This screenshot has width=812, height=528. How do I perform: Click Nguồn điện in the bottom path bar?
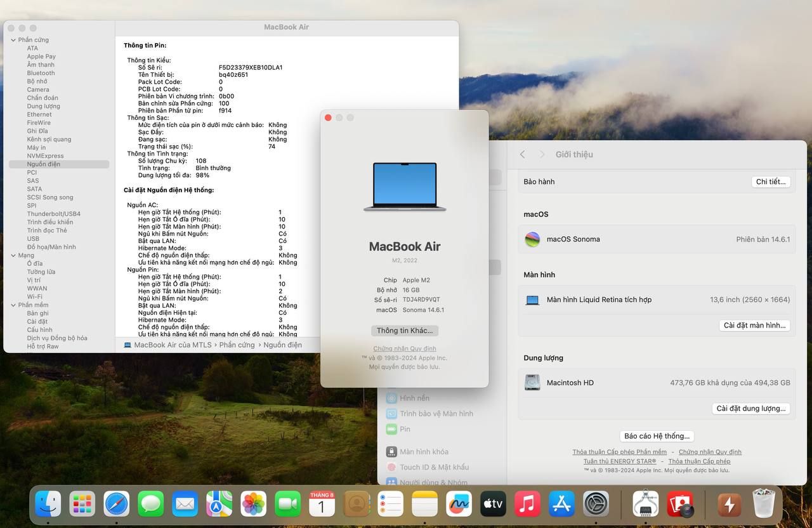[282, 345]
